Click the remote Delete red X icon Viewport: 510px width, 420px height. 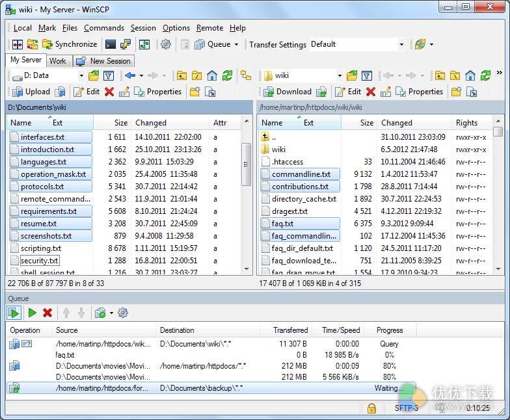point(371,92)
